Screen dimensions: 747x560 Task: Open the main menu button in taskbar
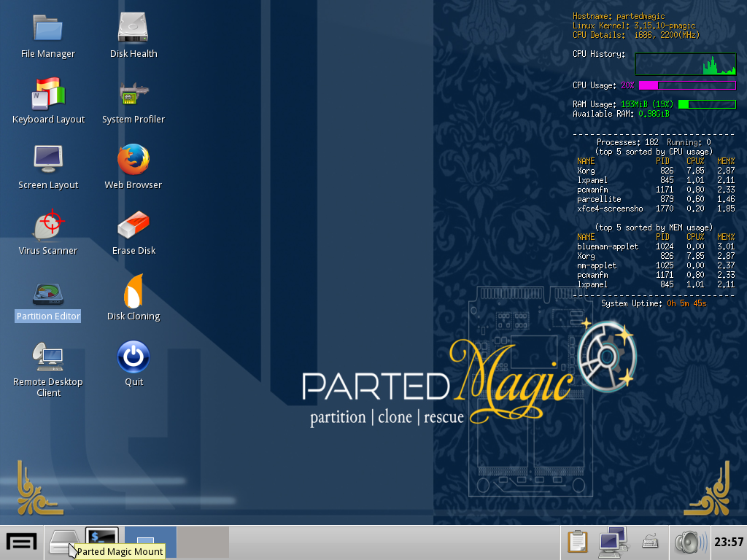[21, 542]
